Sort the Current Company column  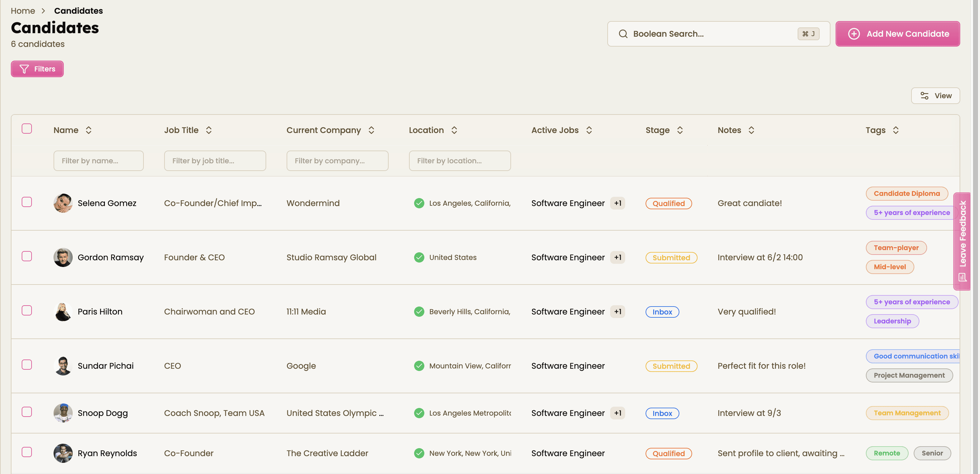(x=372, y=130)
